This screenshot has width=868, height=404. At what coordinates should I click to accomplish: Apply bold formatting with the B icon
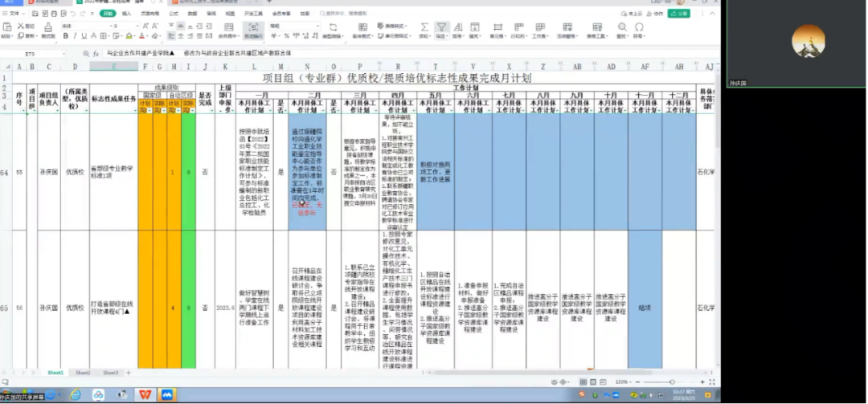(x=65, y=36)
